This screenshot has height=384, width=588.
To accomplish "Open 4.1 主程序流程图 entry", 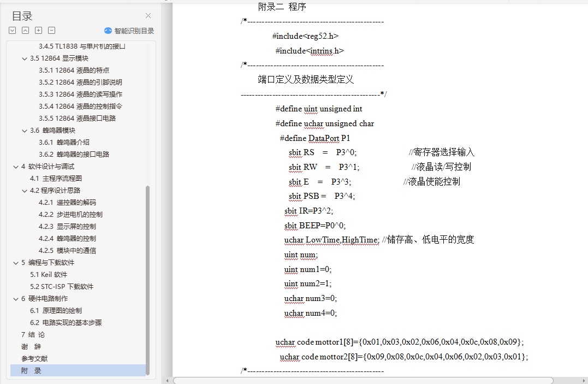I will pyautogui.click(x=56, y=178).
